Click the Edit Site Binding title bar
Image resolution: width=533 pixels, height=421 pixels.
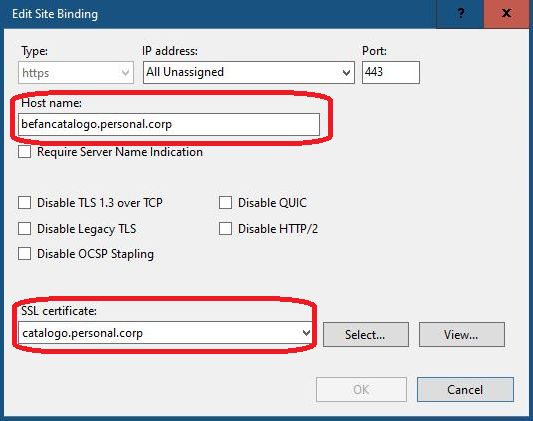click(x=218, y=14)
